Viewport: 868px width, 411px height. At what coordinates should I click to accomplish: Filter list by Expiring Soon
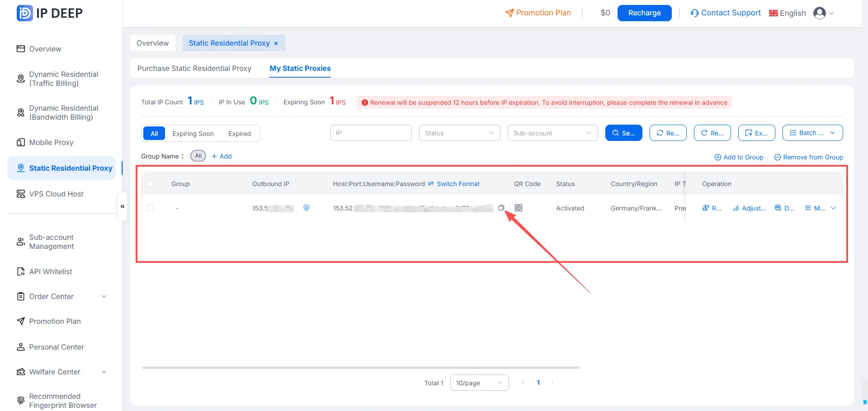click(x=193, y=134)
